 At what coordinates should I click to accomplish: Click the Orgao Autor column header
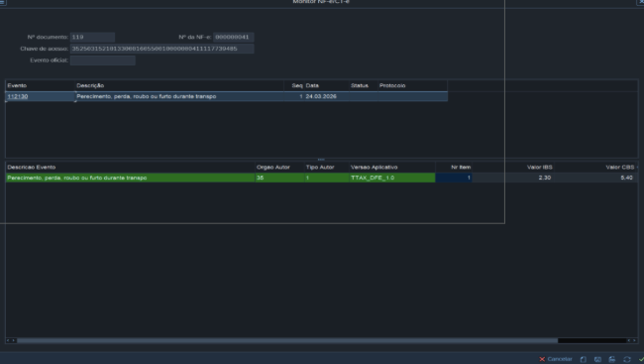tap(279, 167)
